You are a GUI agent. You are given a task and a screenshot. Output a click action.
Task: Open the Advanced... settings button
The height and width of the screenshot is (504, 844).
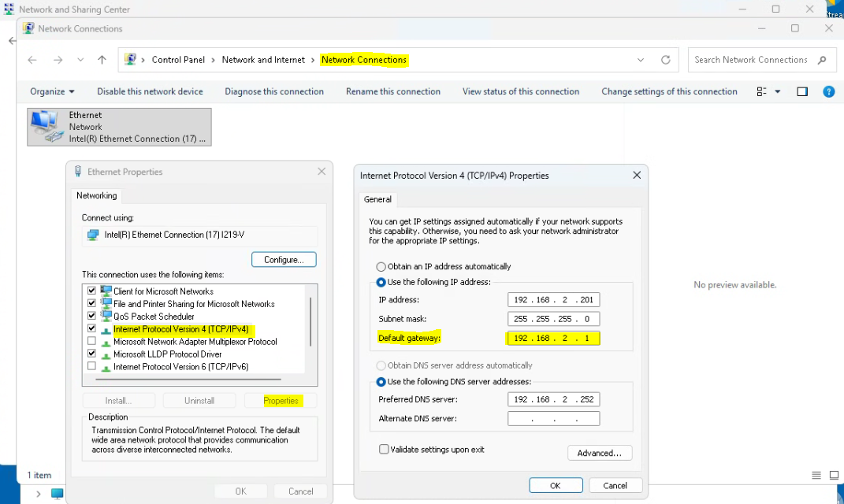600,453
